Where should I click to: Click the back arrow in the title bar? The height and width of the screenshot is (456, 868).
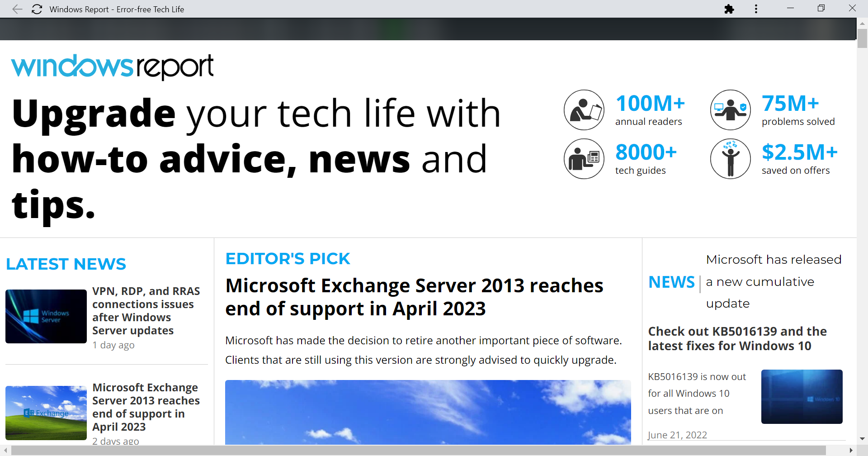point(17,9)
